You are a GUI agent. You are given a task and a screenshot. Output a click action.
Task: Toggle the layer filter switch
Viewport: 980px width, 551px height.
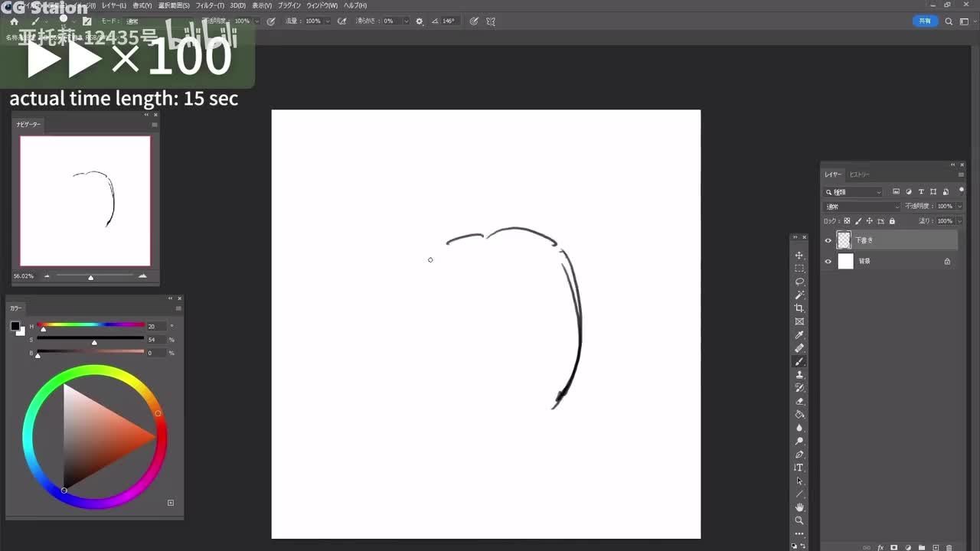pyautogui.click(x=962, y=191)
